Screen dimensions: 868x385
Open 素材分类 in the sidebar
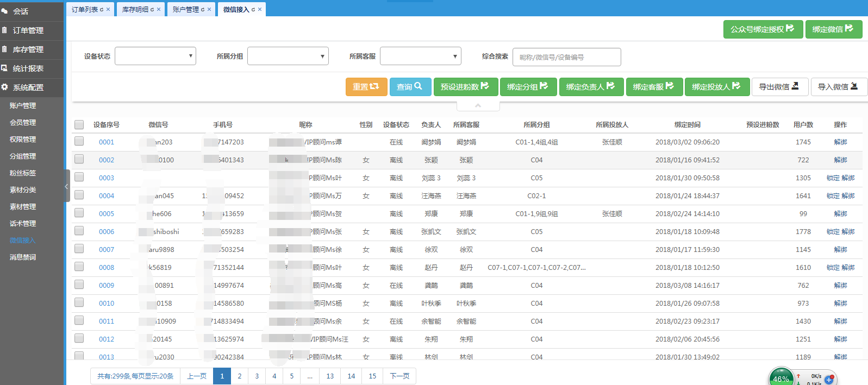pos(23,190)
